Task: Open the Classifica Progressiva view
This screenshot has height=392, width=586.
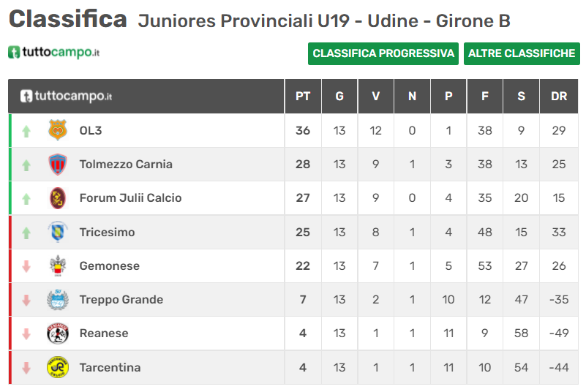Action: [383, 53]
